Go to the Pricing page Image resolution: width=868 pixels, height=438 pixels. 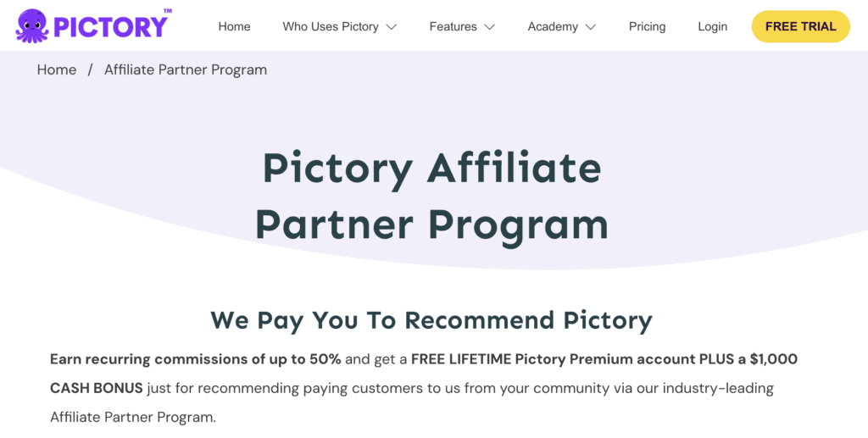point(647,26)
